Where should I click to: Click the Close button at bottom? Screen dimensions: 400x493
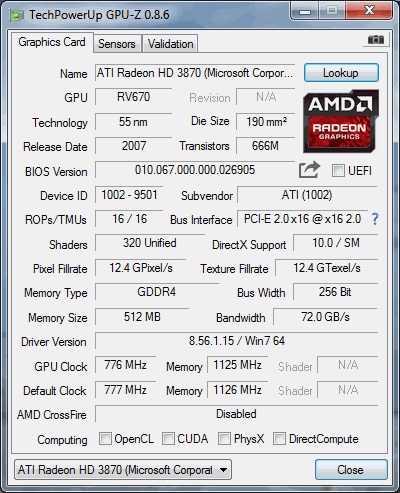pyautogui.click(x=351, y=470)
